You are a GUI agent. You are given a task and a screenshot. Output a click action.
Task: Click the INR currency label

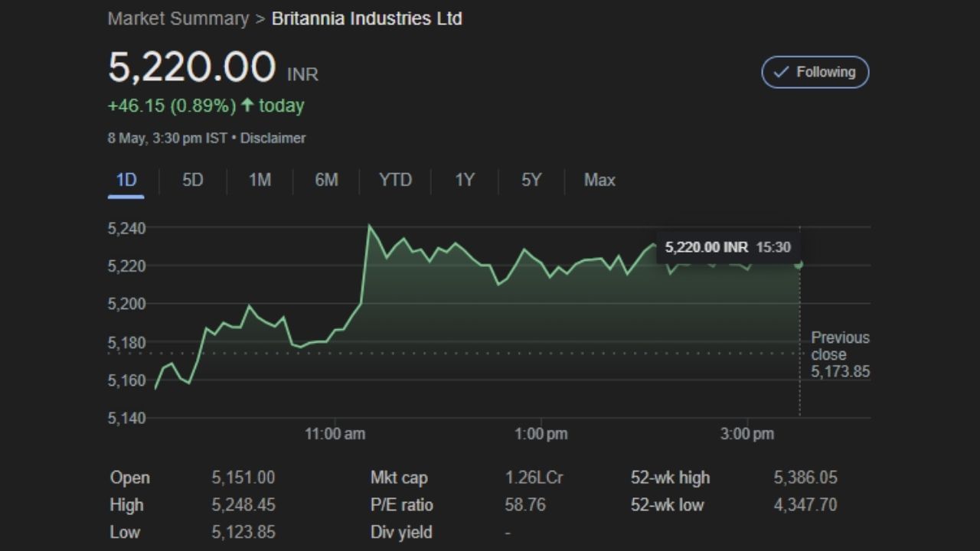click(302, 74)
